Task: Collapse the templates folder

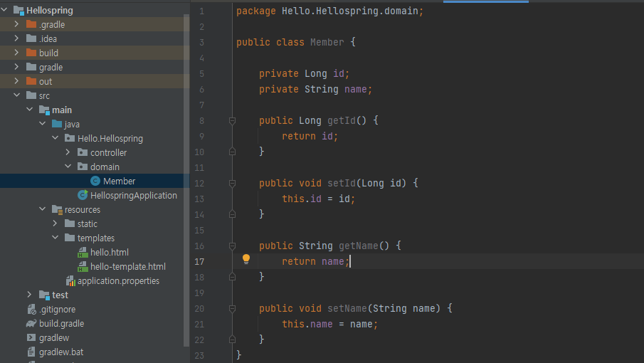Action: (x=55, y=237)
